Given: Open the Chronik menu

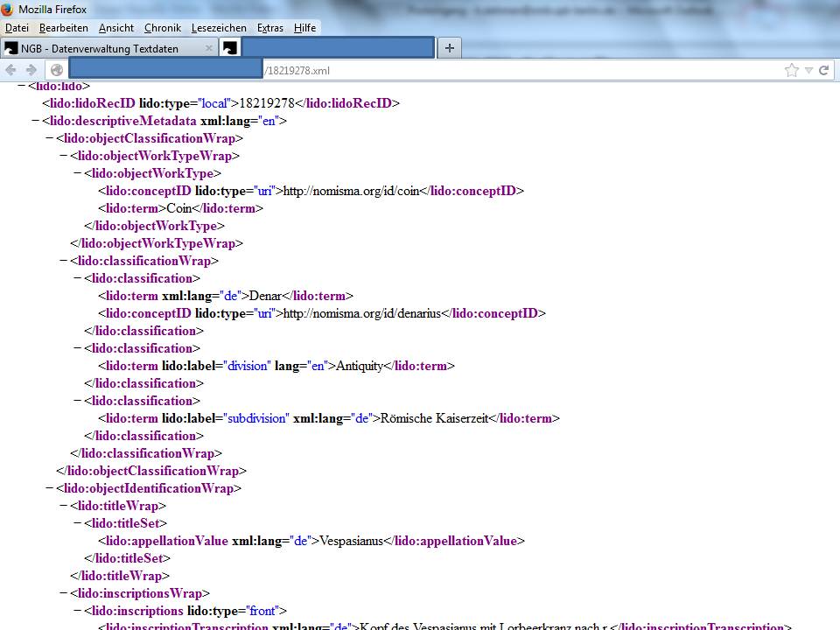Looking at the screenshot, I should pyautogui.click(x=162, y=28).
